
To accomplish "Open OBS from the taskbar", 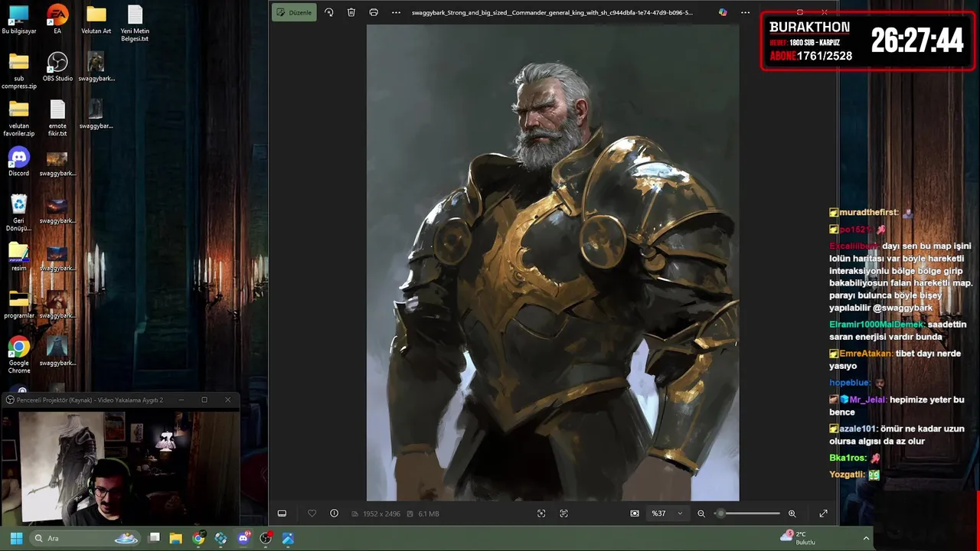I will [266, 538].
